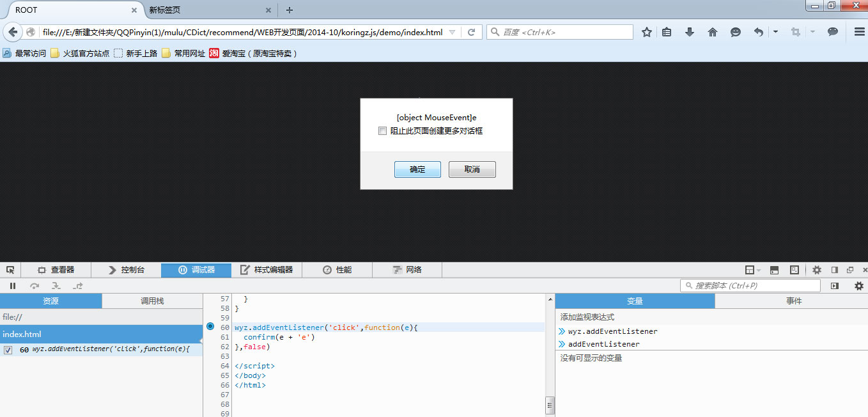Toggle the breakpoint dot at line 60
The image size is (868, 417).
210,326
